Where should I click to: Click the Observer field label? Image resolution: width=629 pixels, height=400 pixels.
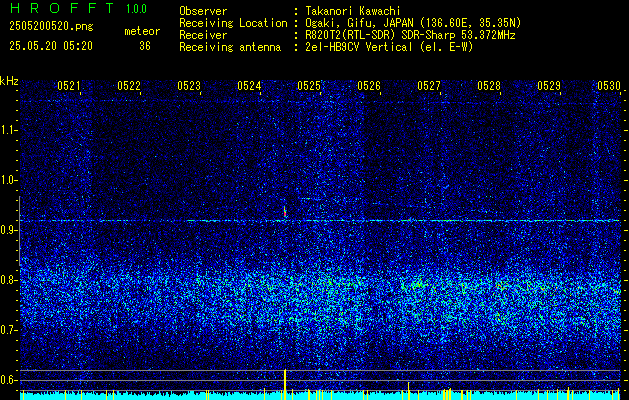coord(203,11)
